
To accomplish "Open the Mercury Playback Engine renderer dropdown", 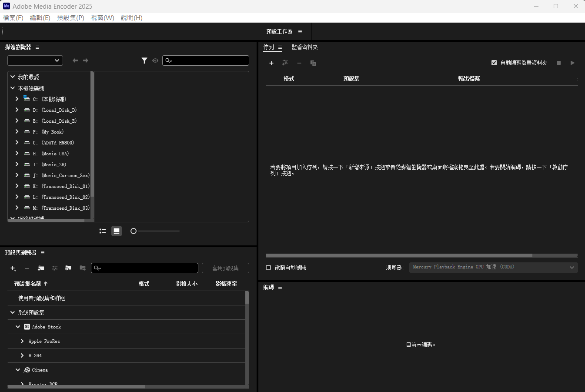I will click(x=493, y=267).
